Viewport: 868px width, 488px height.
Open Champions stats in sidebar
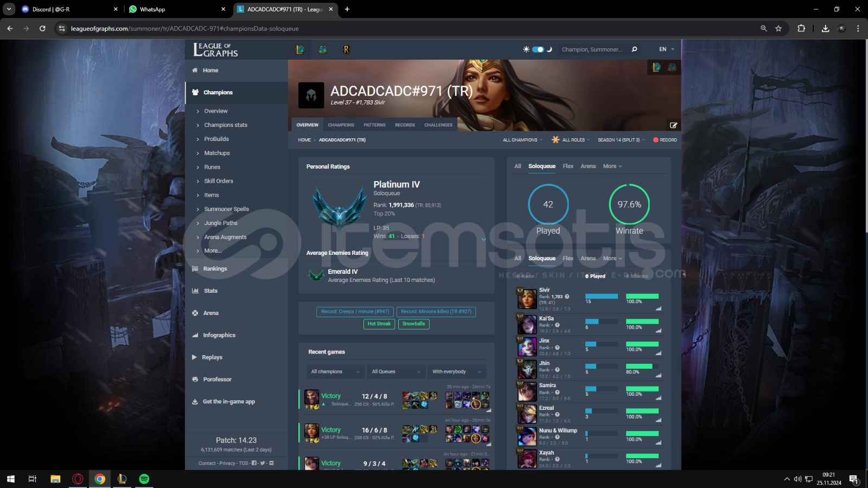(226, 125)
